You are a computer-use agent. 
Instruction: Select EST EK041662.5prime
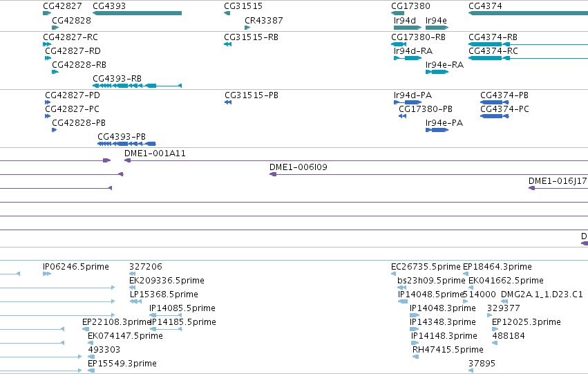pyautogui.click(x=471, y=288)
